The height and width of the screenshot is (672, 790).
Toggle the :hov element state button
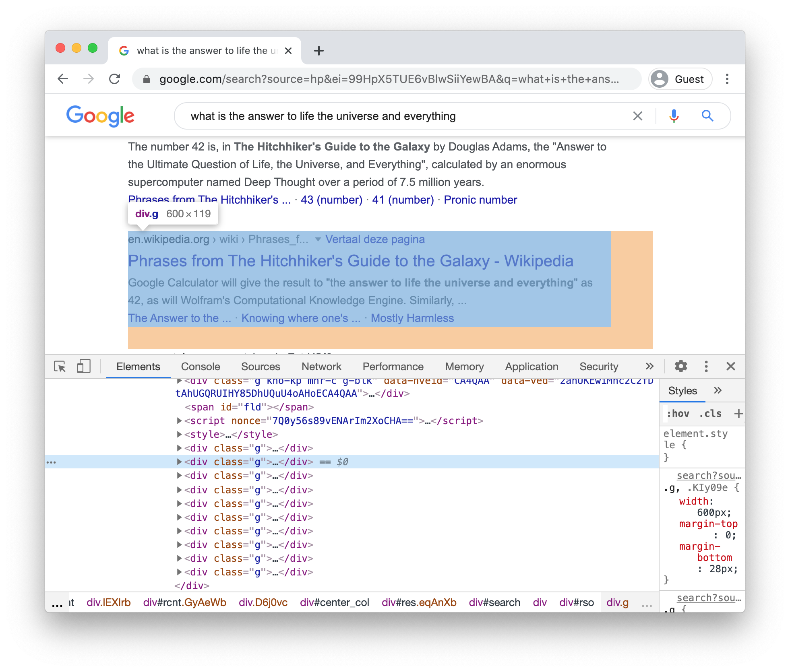pos(678,414)
